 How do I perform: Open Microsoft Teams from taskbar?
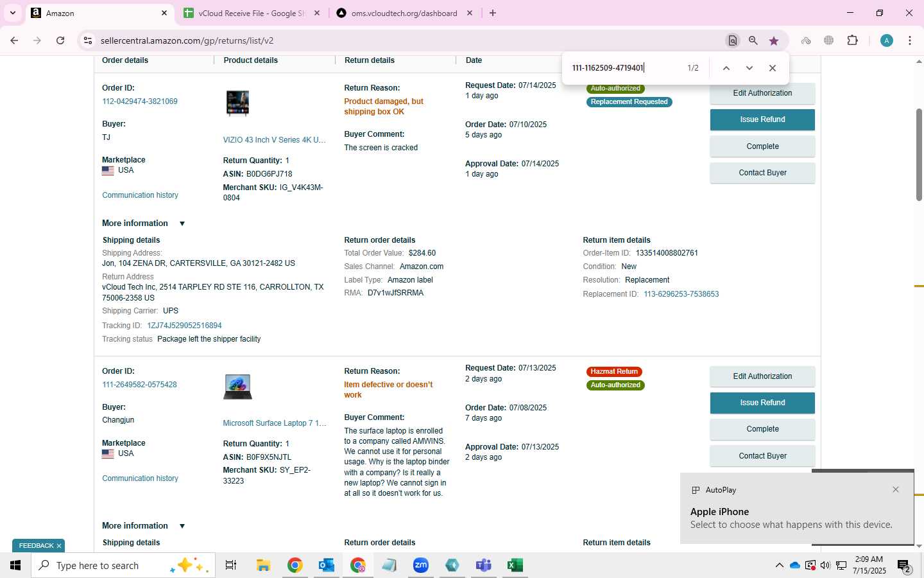[483, 565]
